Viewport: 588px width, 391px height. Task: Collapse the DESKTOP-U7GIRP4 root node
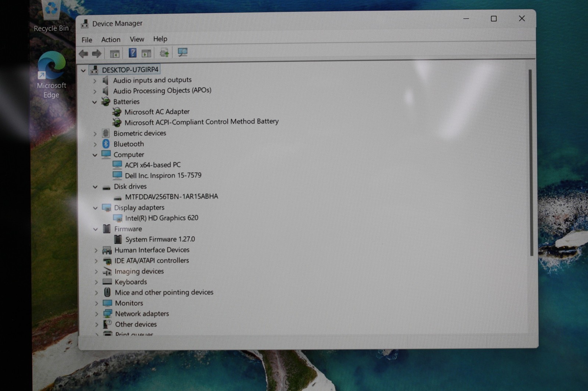tap(83, 70)
